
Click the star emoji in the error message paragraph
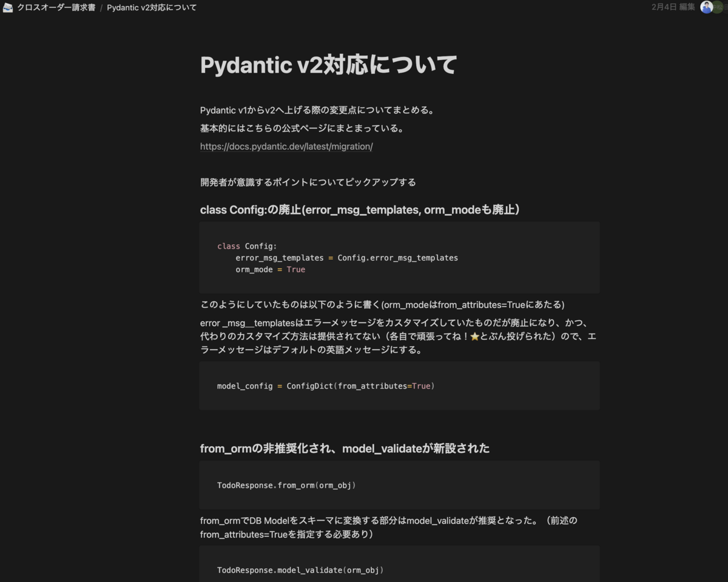point(474,336)
